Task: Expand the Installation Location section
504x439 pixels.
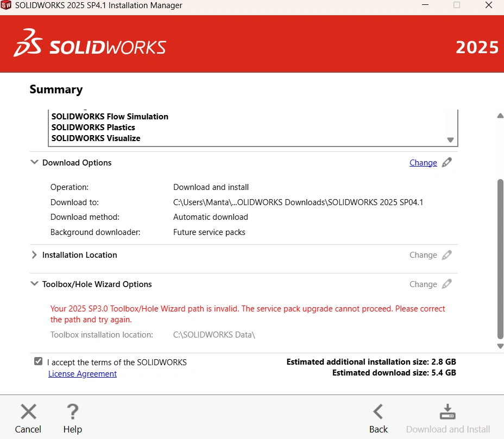Action: [34, 255]
